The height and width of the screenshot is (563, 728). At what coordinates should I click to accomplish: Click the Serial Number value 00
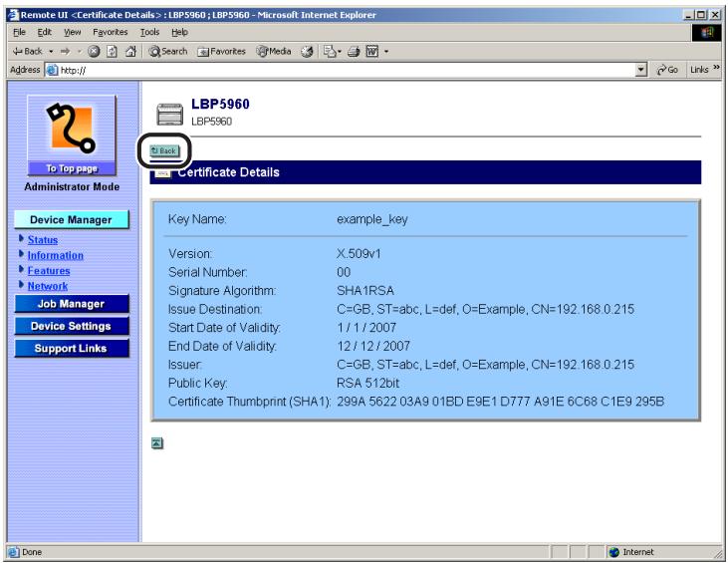[x=344, y=272]
